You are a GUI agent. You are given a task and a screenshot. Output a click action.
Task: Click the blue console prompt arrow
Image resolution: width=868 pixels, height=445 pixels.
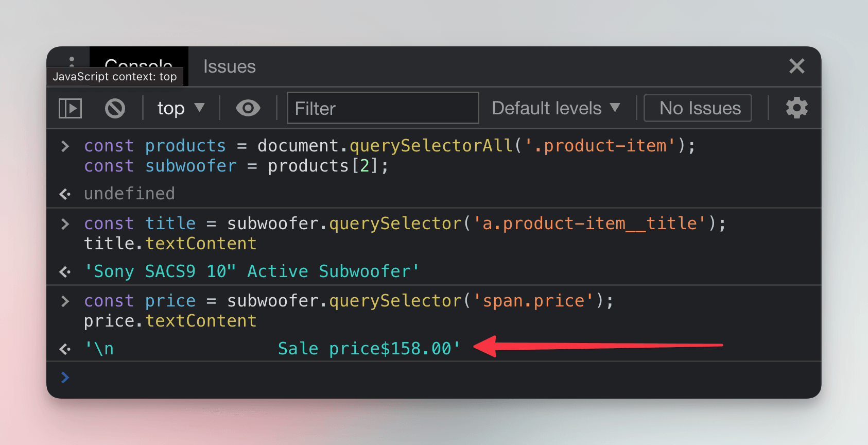[x=64, y=378]
